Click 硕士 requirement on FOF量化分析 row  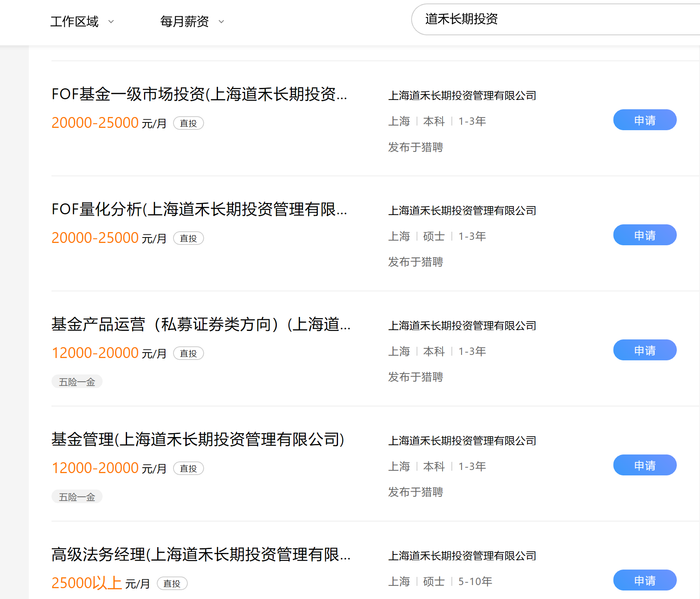(434, 236)
